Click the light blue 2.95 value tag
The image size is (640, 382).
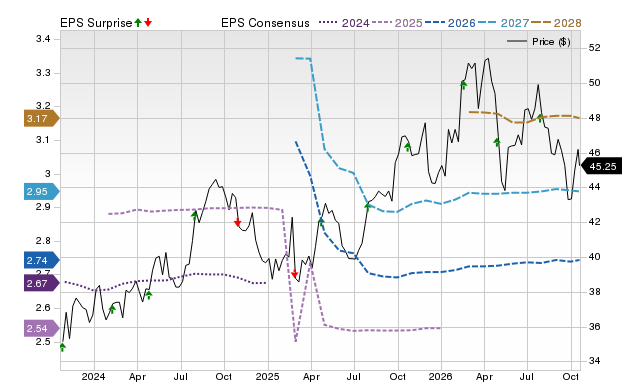coord(42,191)
